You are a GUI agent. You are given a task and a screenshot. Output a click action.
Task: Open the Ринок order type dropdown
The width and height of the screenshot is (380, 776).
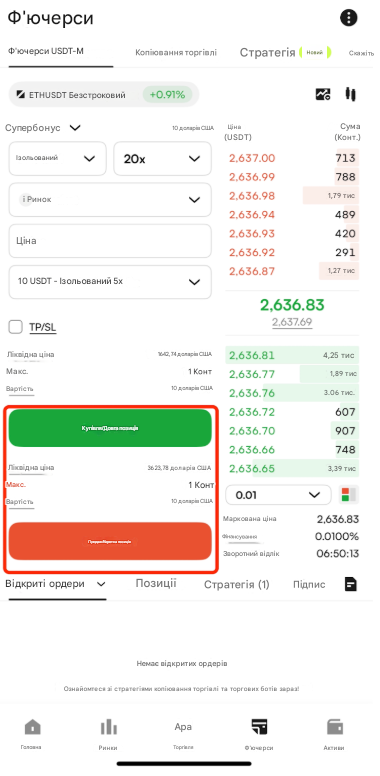110,199
